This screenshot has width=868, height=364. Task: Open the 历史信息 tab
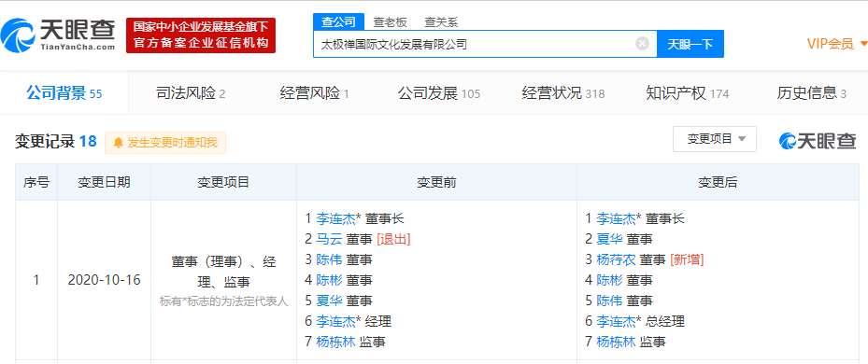(812, 93)
